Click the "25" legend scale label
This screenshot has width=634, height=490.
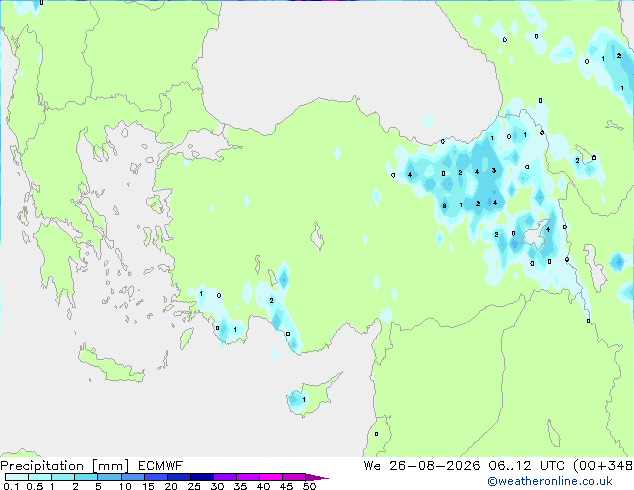194,486
